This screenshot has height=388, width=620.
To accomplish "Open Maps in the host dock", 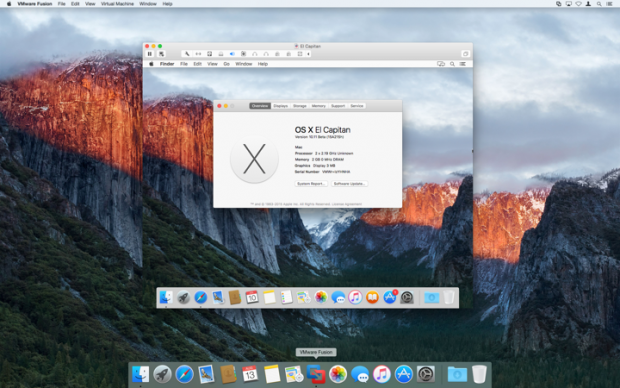I will (294, 374).
